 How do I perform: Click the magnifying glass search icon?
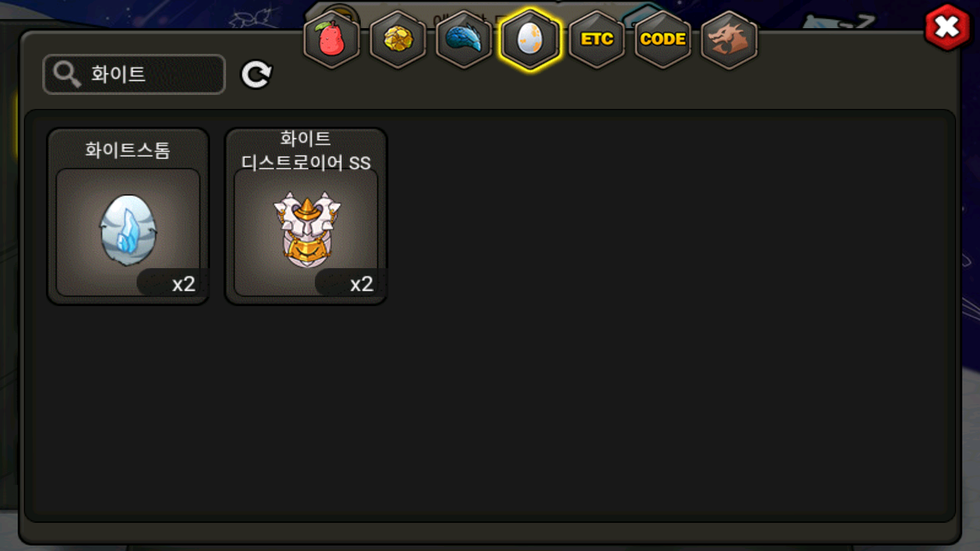point(67,74)
